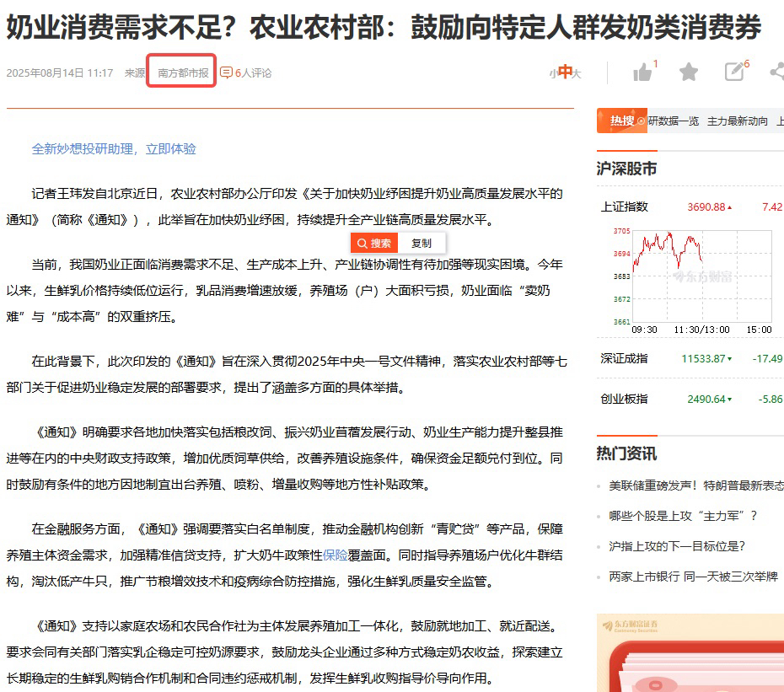Click the -17.49 change value for 深证成指
The width and height of the screenshot is (784, 692).
point(767,358)
